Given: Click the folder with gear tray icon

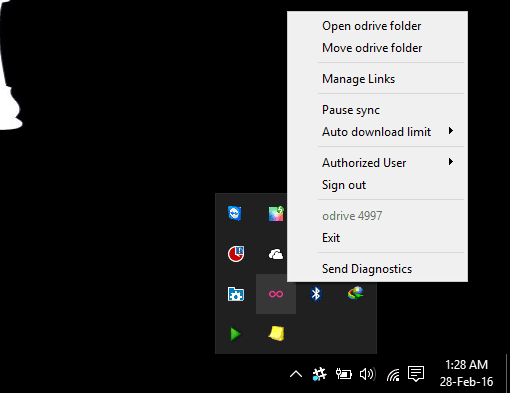Looking at the screenshot, I should 236,294.
